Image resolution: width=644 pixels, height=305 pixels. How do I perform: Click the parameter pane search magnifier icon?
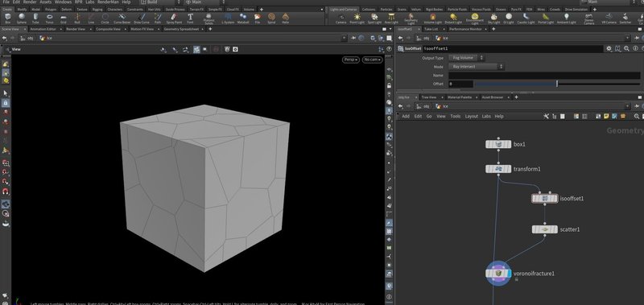click(x=626, y=48)
